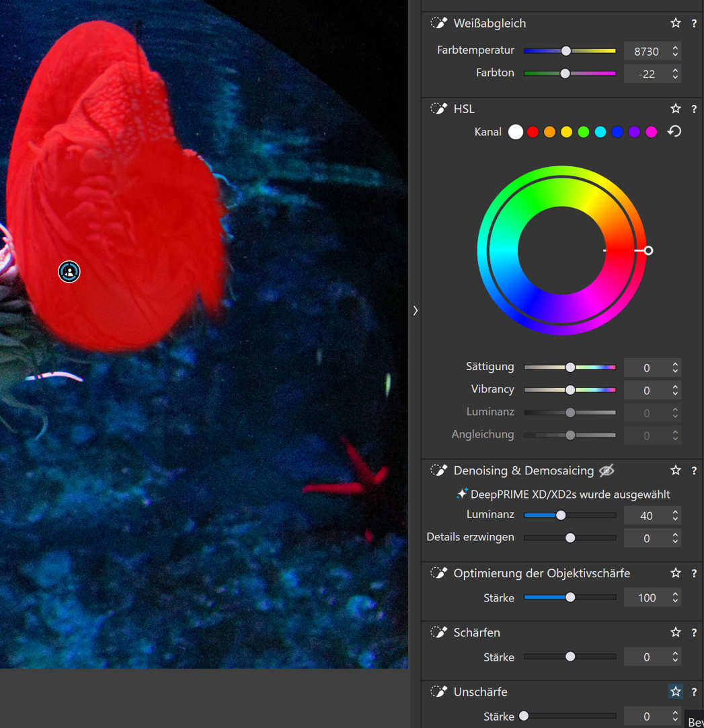Click the color wheel handle on the right
The height and width of the screenshot is (728, 704).
pyautogui.click(x=648, y=250)
